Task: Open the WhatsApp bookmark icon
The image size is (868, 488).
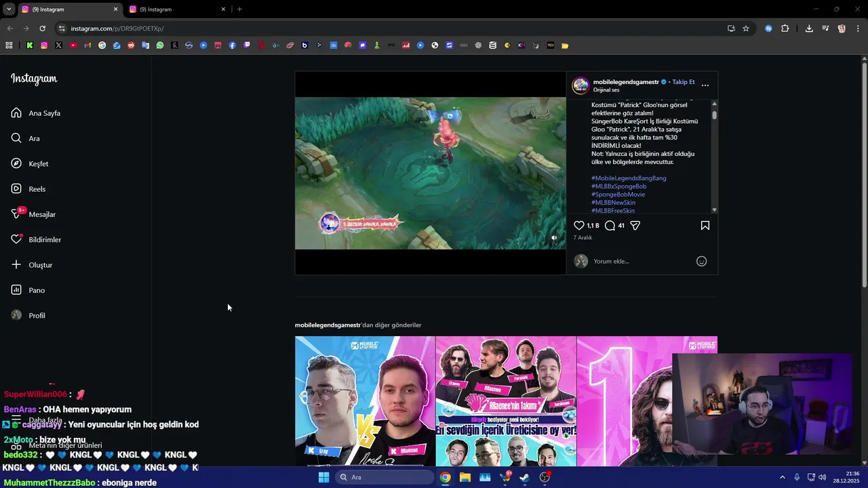Action: click(x=160, y=45)
